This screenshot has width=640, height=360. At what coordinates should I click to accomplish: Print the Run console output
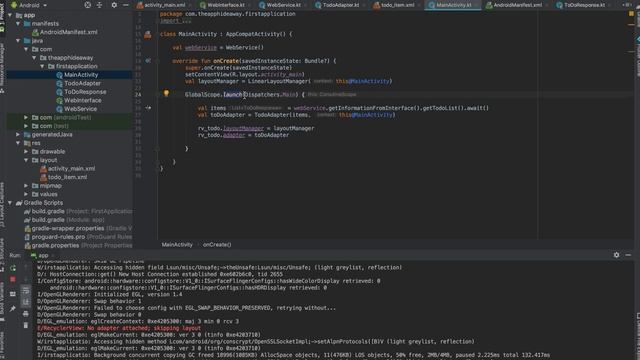coord(26,314)
